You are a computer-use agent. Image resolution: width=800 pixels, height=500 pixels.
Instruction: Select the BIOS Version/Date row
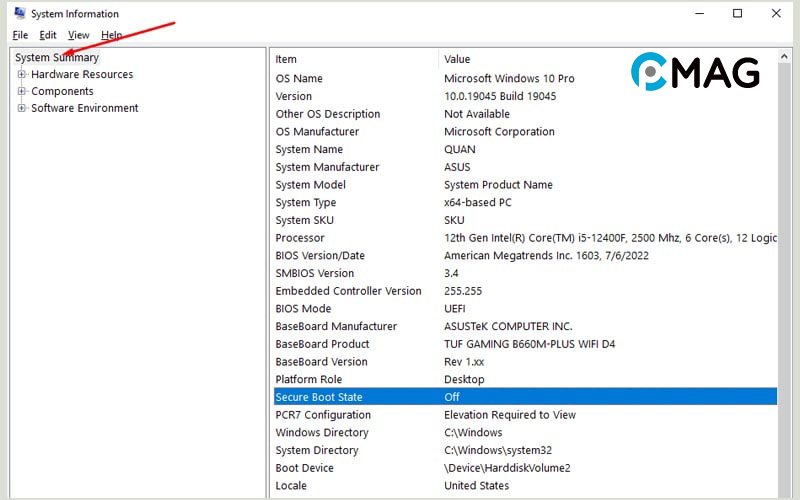tap(526, 256)
